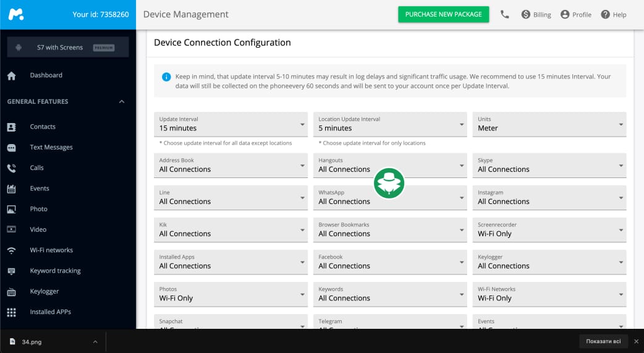
Task: Open the Billing link in header
Action: tap(536, 14)
